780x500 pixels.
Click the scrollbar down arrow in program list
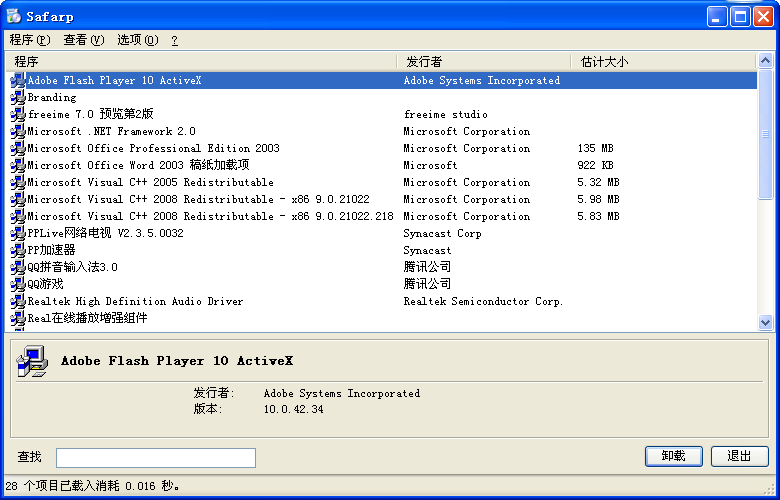(765, 322)
